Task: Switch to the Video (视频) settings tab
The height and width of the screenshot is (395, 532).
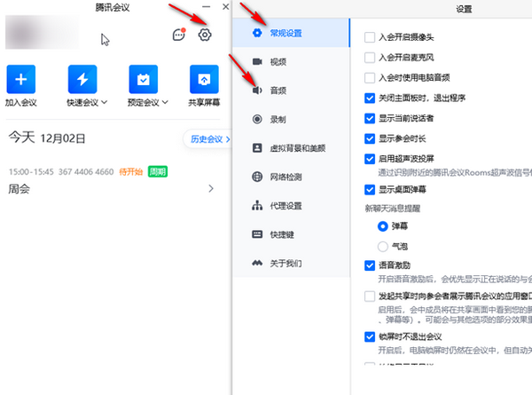Action: (x=278, y=62)
